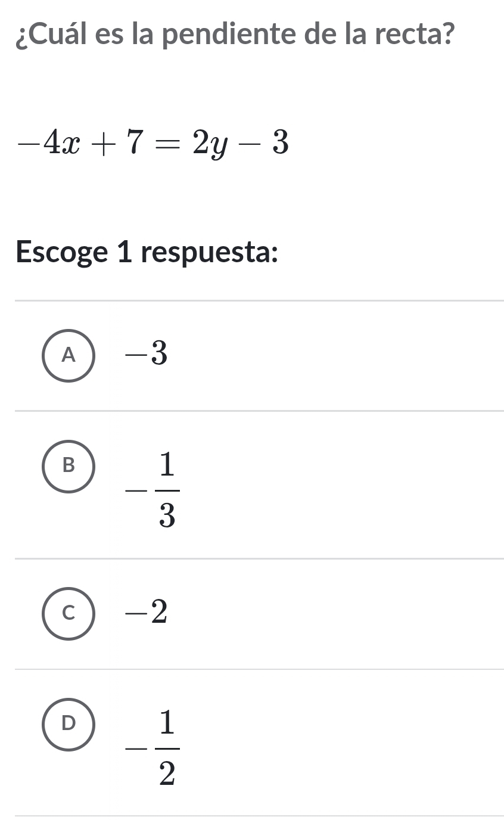Choose the answer value −3

coord(146,355)
